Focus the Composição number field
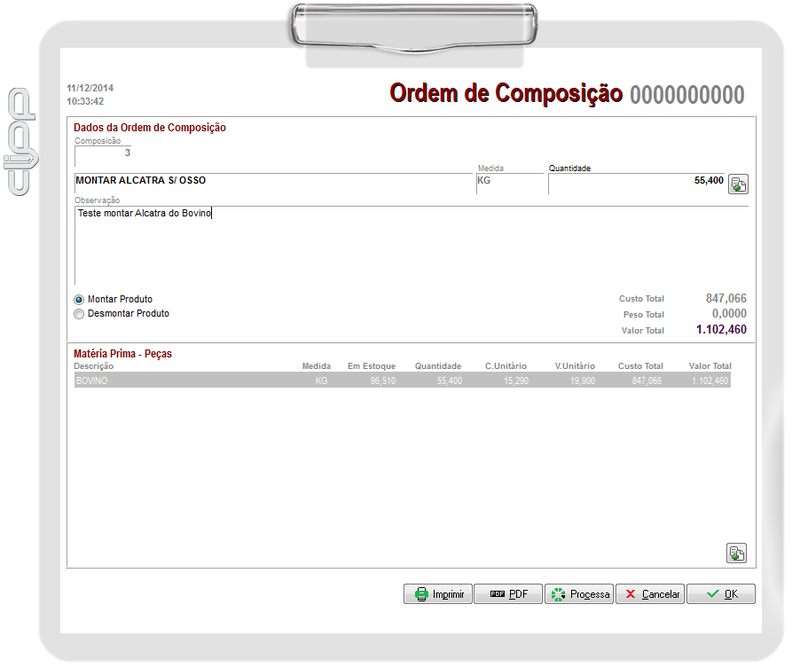800x667 pixels. [x=103, y=153]
